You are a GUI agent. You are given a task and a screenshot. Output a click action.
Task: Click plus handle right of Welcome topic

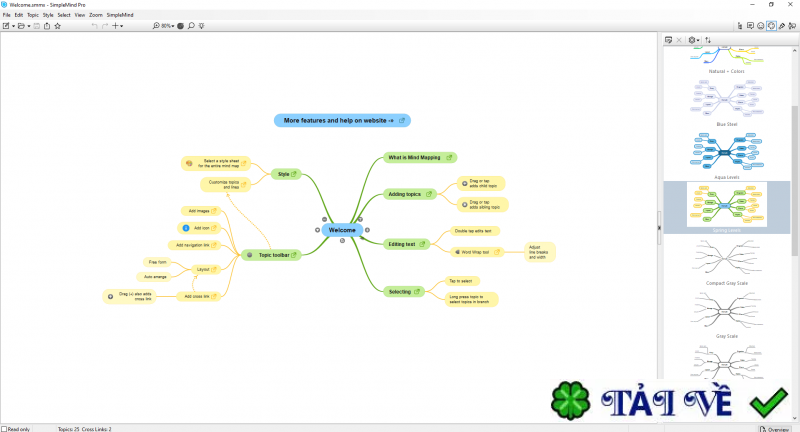coord(367,230)
